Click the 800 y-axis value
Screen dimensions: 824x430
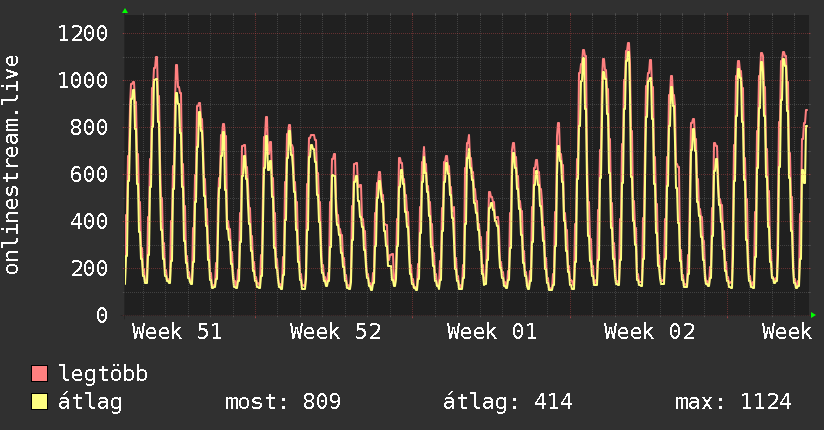coord(87,128)
